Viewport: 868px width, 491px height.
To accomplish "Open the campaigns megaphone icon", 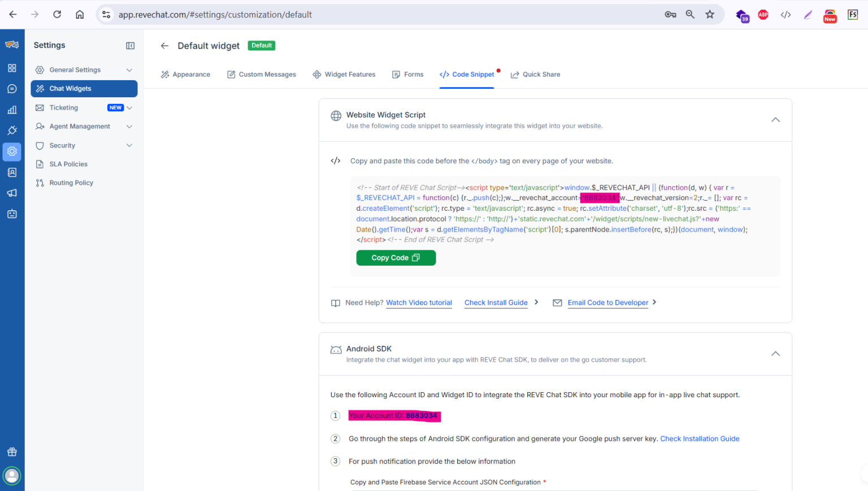I will tap(12, 193).
